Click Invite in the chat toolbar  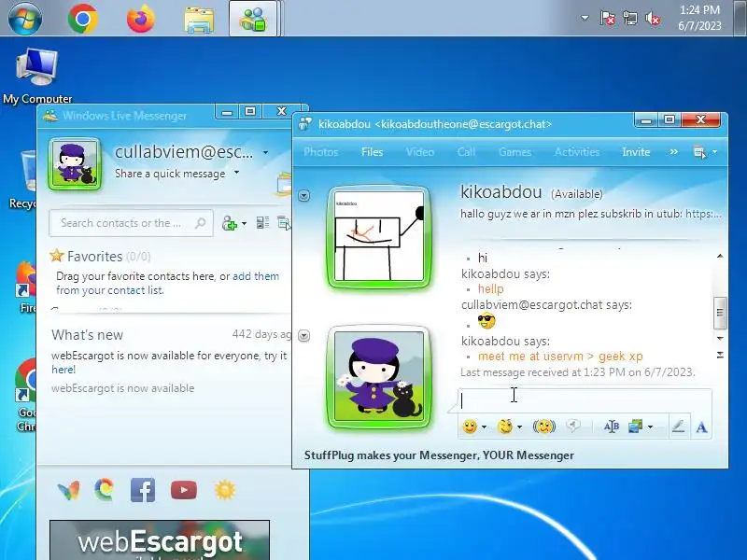click(636, 152)
